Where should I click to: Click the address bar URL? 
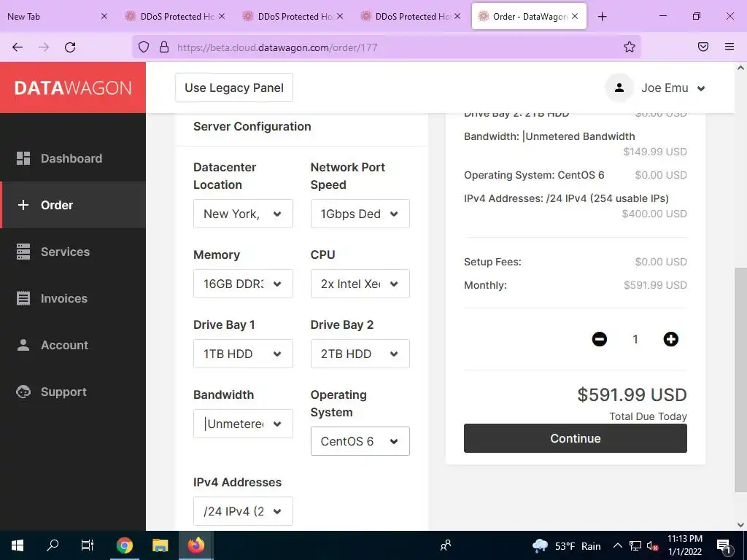click(x=277, y=47)
